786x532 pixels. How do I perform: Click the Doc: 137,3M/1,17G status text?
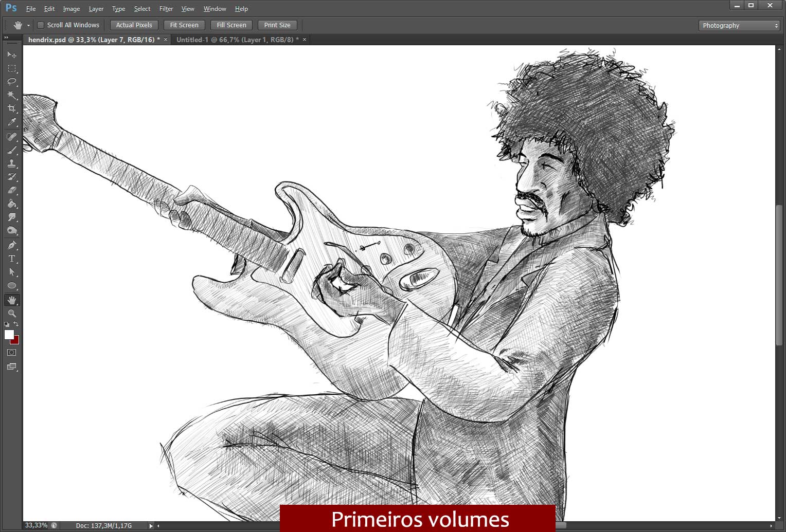104,526
